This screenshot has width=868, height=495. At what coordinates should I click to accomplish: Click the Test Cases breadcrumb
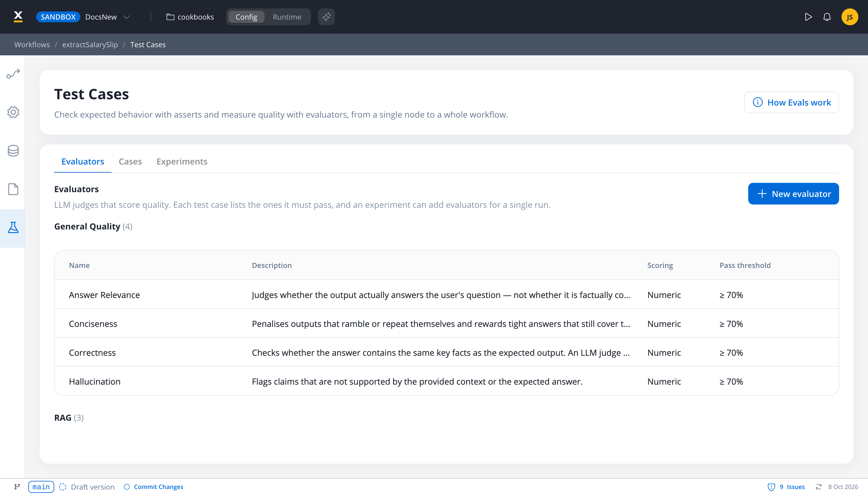(148, 45)
